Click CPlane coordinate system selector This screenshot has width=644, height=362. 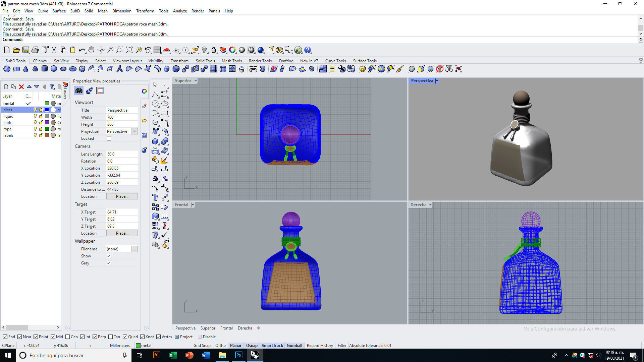click(x=8, y=346)
